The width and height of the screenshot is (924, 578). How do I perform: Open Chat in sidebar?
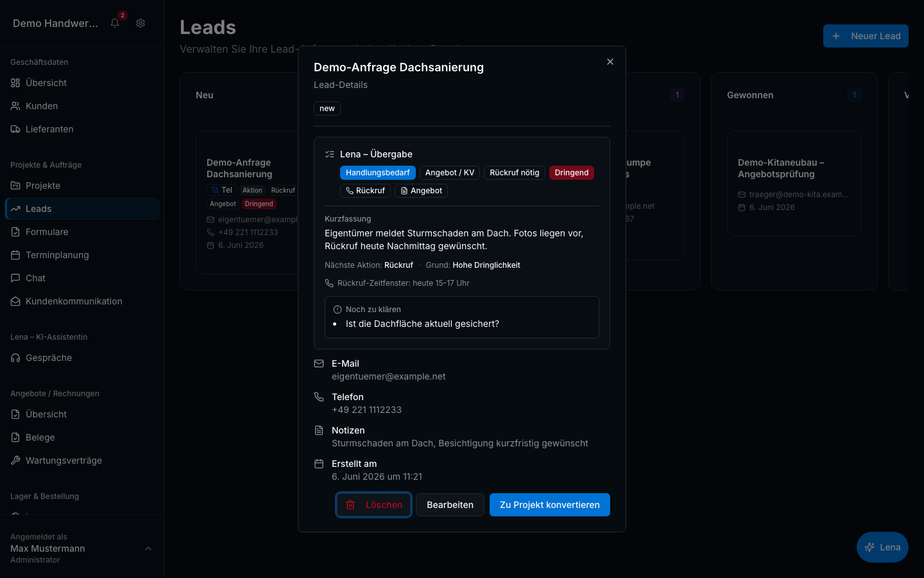point(82,278)
